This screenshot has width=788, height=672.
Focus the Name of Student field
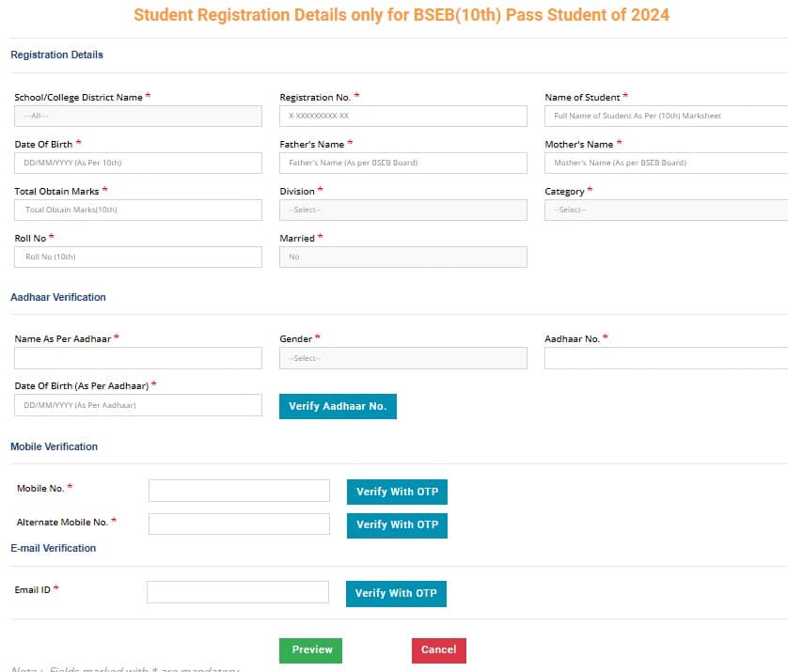click(x=666, y=116)
